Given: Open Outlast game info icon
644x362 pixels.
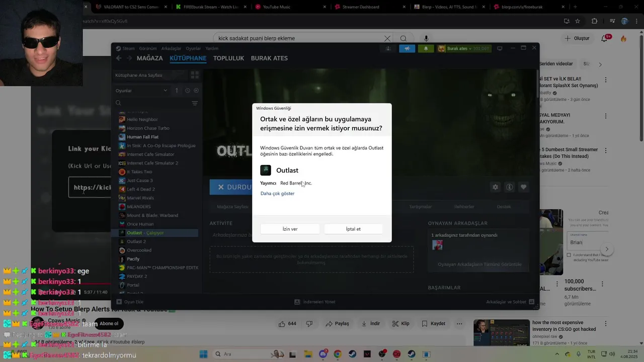Looking at the screenshot, I should pyautogui.click(x=509, y=187).
